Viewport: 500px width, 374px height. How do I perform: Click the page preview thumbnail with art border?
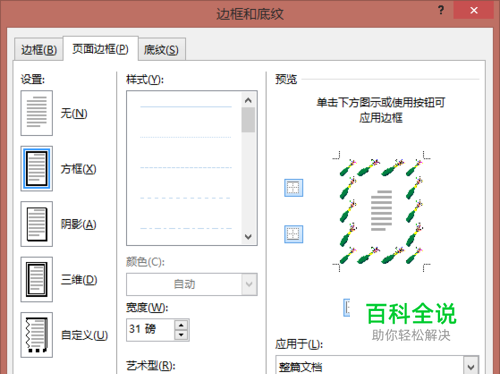pos(381,211)
